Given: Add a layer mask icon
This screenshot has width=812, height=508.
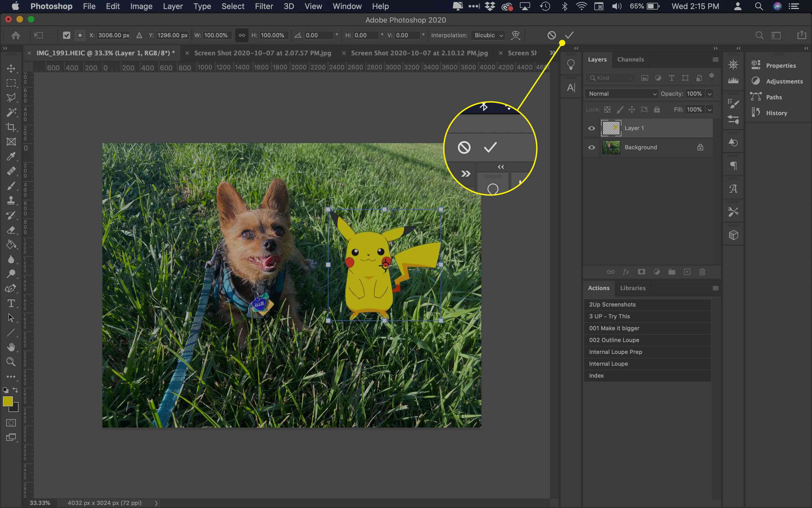Looking at the screenshot, I should coord(641,272).
